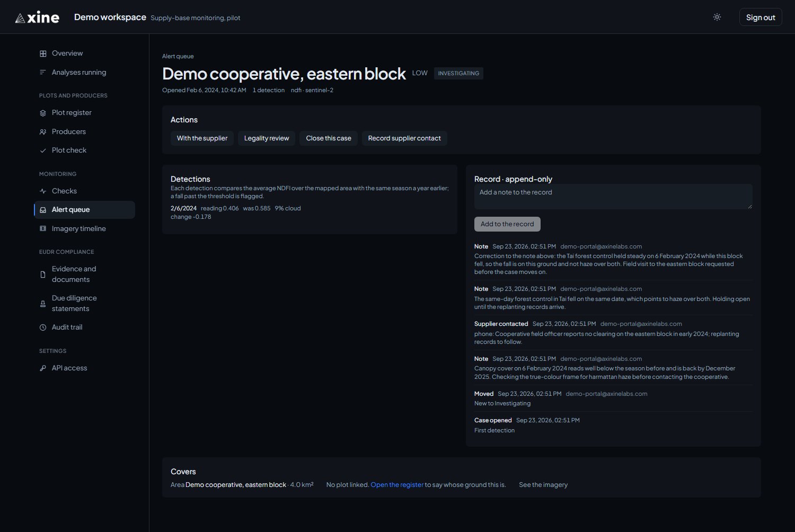Toggle the light/dark theme sun icon
Image resolution: width=795 pixels, height=532 pixels.
point(717,17)
